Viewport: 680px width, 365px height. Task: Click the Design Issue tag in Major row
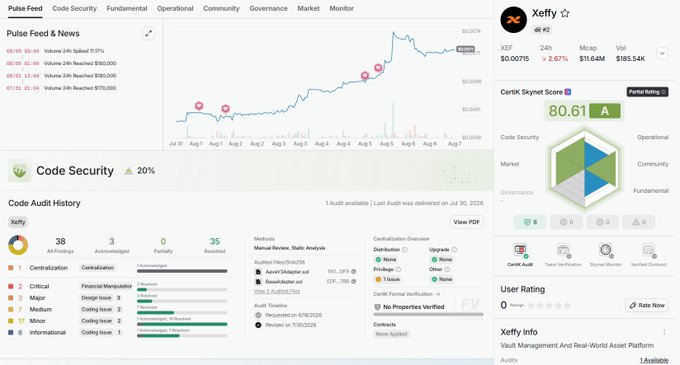[x=96, y=298]
